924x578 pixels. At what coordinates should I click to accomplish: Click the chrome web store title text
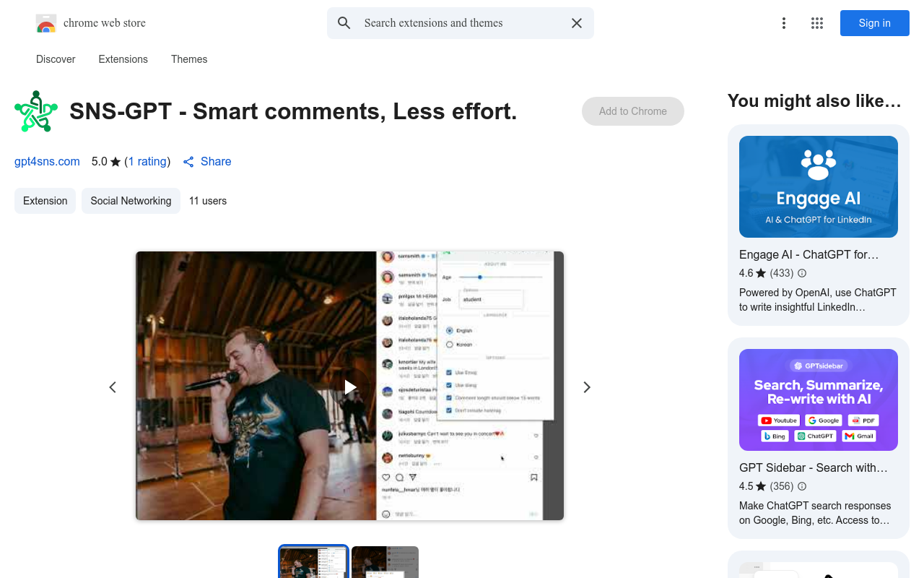[x=105, y=23]
